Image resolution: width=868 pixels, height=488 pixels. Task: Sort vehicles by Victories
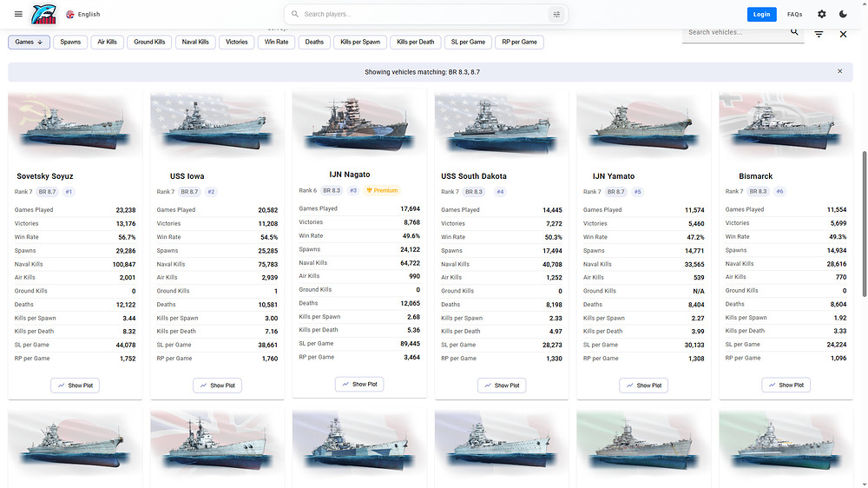pos(236,42)
